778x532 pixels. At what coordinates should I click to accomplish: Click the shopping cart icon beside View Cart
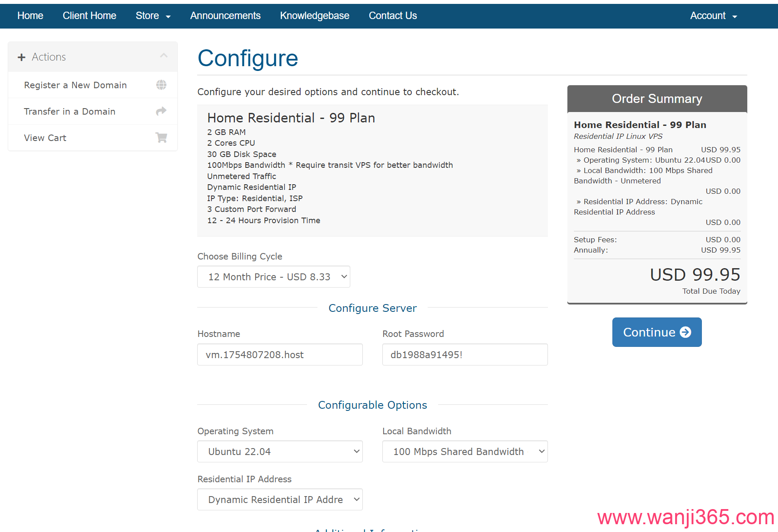[161, 138]
